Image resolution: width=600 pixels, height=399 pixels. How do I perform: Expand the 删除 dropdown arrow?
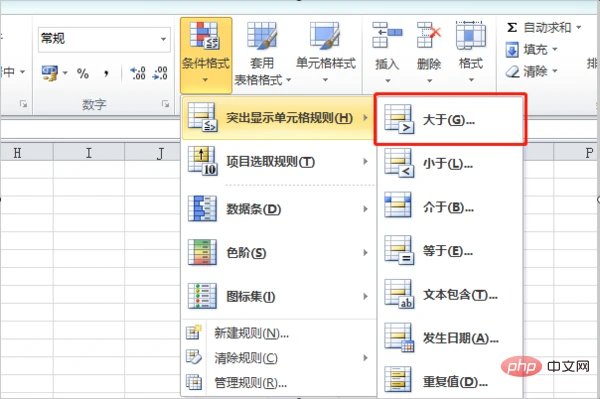429,81
